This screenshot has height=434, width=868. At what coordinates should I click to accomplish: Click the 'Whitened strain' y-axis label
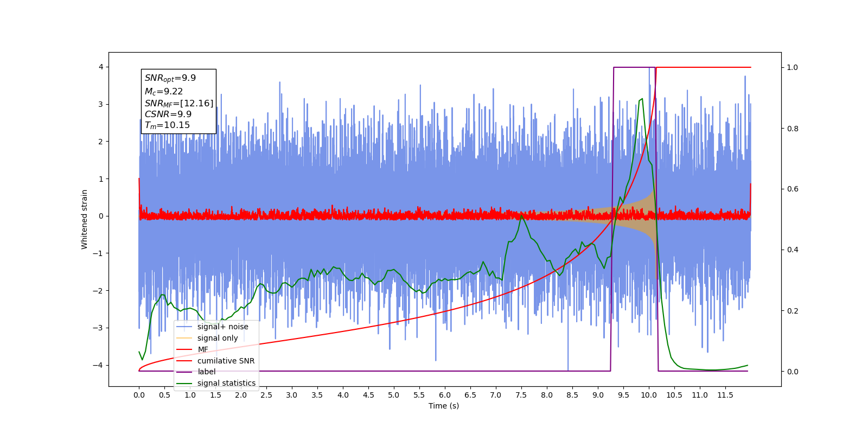[84, 219]
